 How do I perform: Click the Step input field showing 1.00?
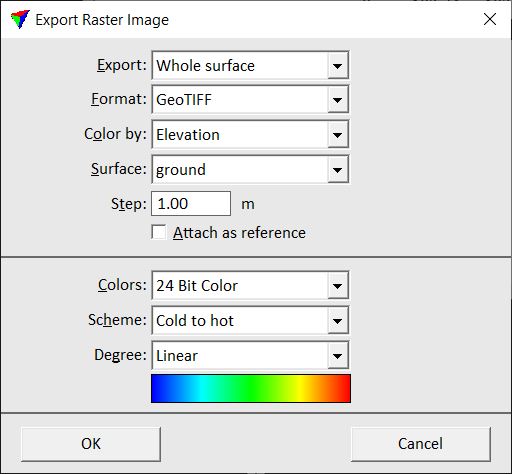(x=191, y=204)
